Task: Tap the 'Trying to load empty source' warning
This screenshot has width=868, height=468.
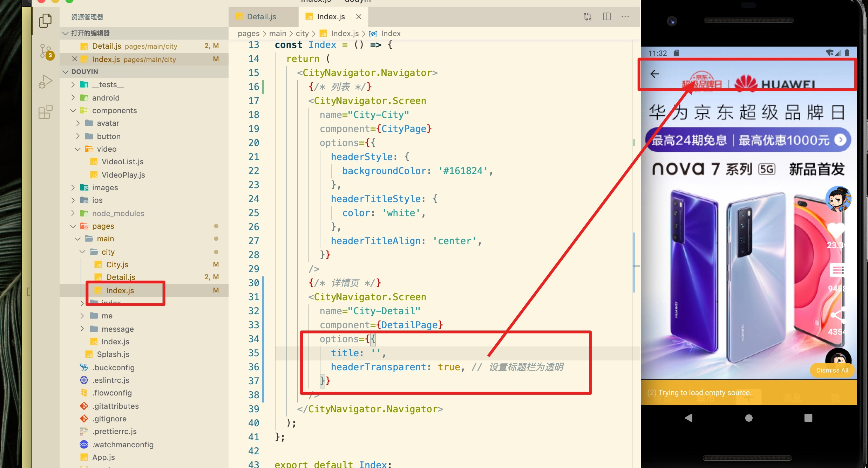Action: pyautogui.click(x=749, y=393)
